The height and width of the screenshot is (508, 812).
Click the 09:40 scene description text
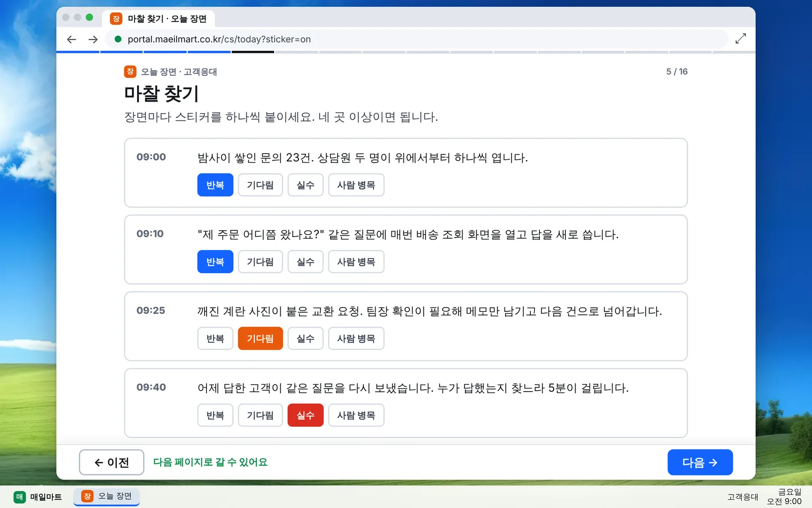point(413,388)
